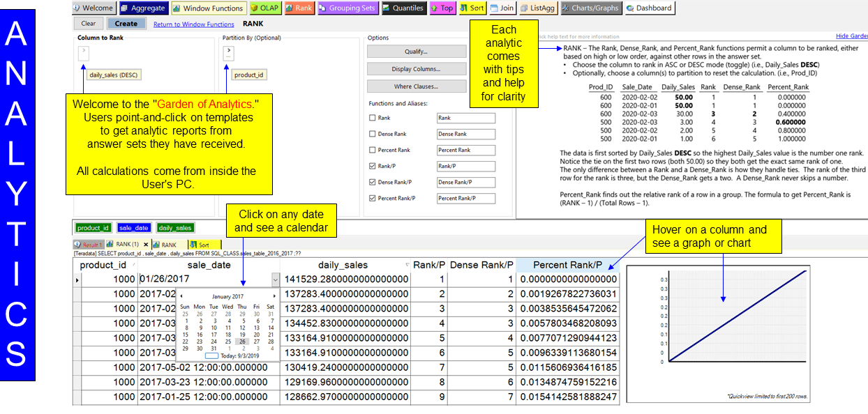Click the Top analytic toolbar button

click(x=442, y=8)
